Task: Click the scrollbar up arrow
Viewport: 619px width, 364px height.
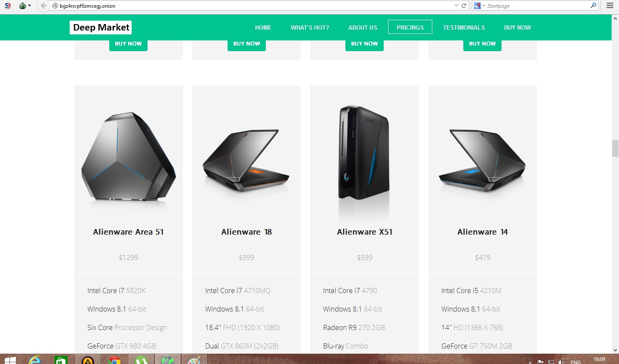Action: point(615,18)
